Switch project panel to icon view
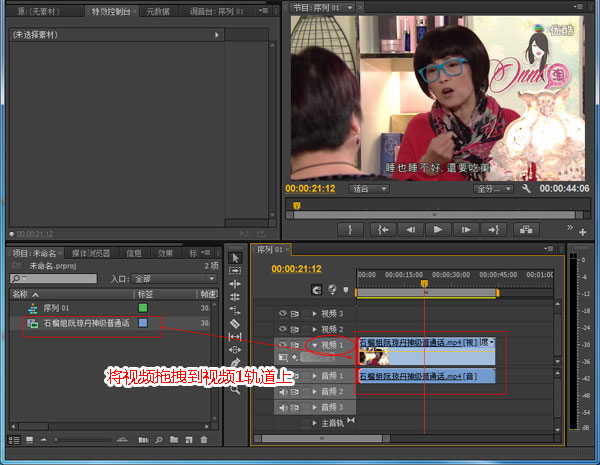This screenshot has height=465, width=600. pyautogui.click(x=29, y=440)
